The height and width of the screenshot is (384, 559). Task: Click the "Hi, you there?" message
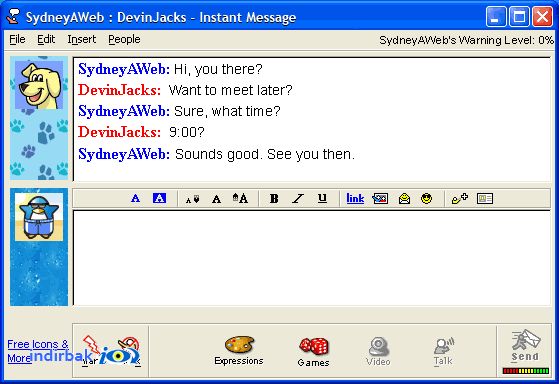(x=218, y=69)
